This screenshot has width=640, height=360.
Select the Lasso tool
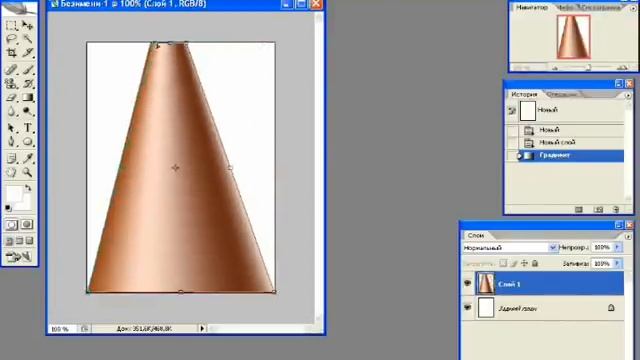point(11,39)
